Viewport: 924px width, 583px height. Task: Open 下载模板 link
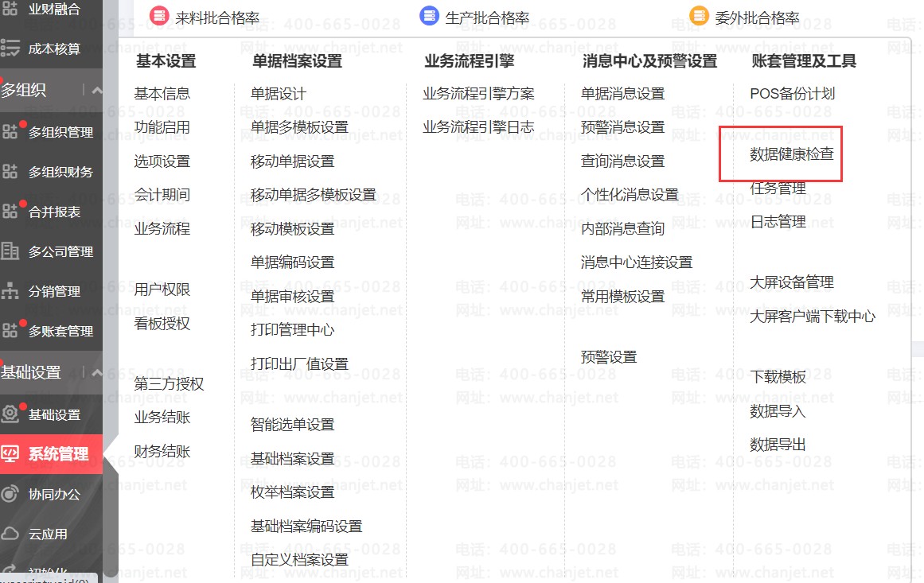778,377
